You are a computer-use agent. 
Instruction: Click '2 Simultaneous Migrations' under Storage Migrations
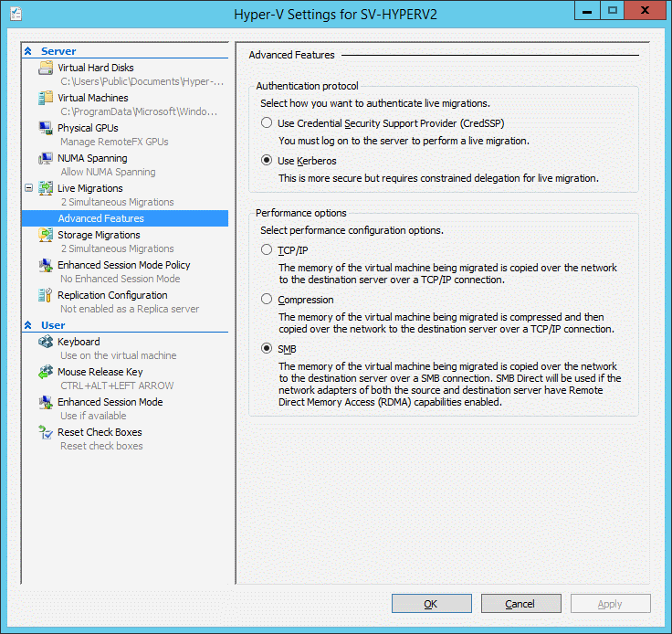coord(118,248)
